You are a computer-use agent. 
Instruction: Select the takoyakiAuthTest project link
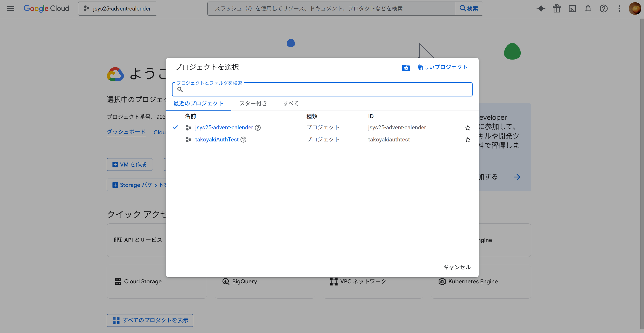coord(217,139)
